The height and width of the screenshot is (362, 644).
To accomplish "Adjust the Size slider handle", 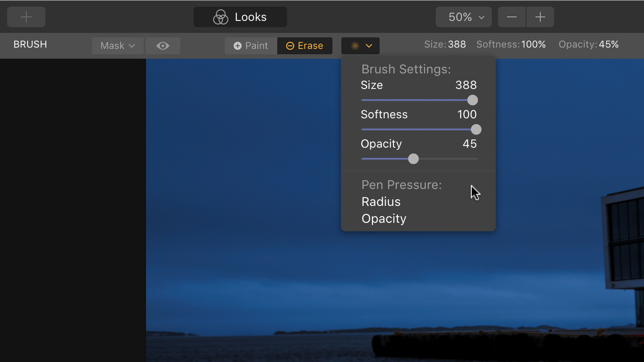I will pos(473,100).
